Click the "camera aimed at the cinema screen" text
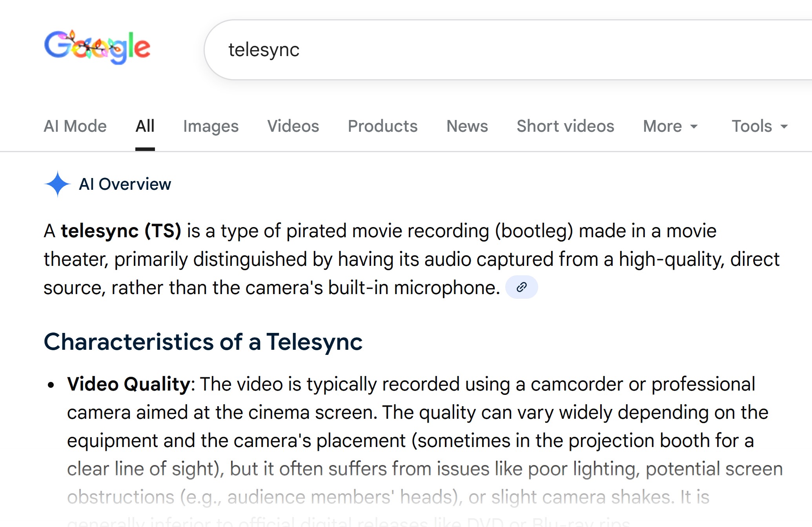812x527 pixels. 221,413
